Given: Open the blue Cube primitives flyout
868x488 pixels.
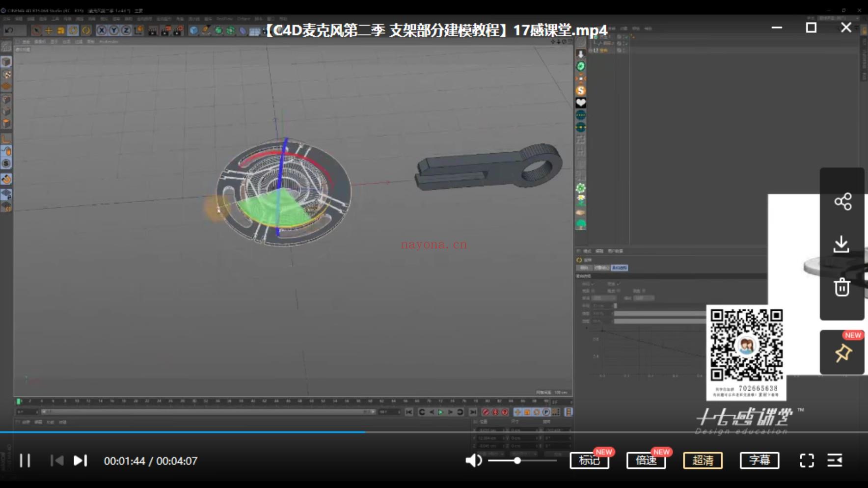Looking at the screenshot, I should tap(194, 30).
